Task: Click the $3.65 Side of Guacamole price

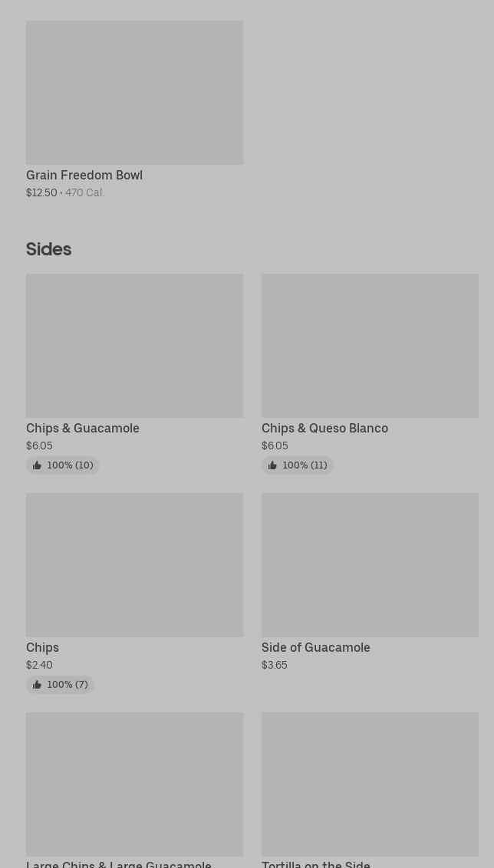Action: click(274, 665)
